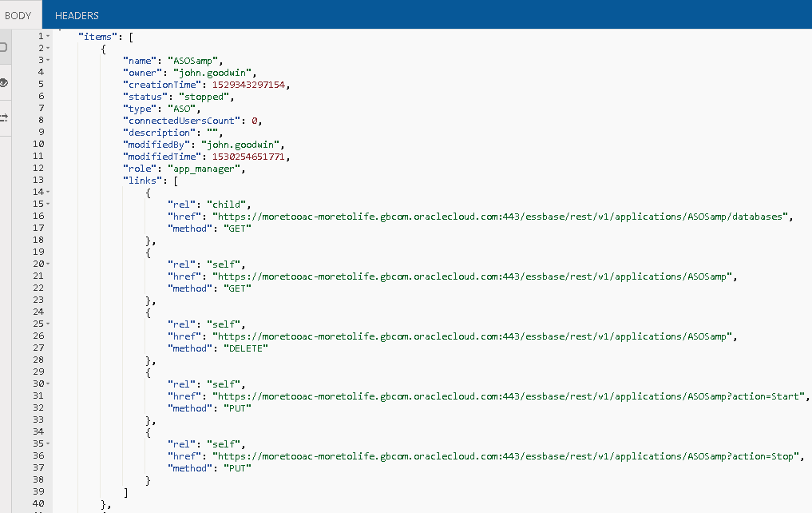The width and height of the screenshot is (812, 513).
Task: Click "PUT" method value on line 37
Action: point(238,468)
